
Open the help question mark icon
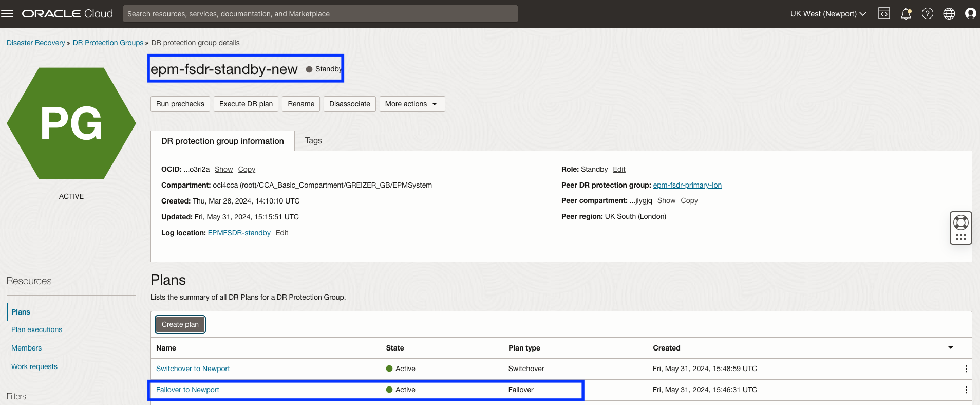click(x=928, y=14)
